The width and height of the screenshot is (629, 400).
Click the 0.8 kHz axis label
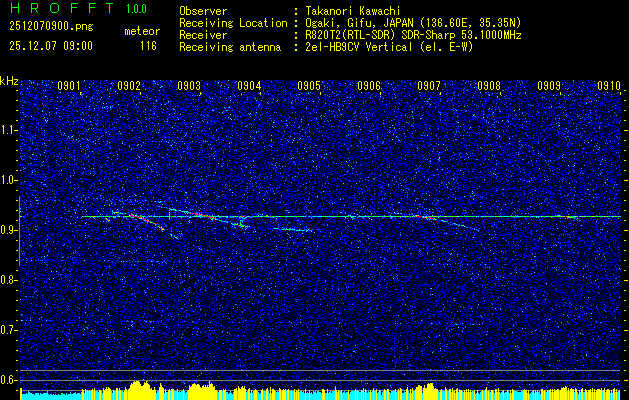[9, 280]
